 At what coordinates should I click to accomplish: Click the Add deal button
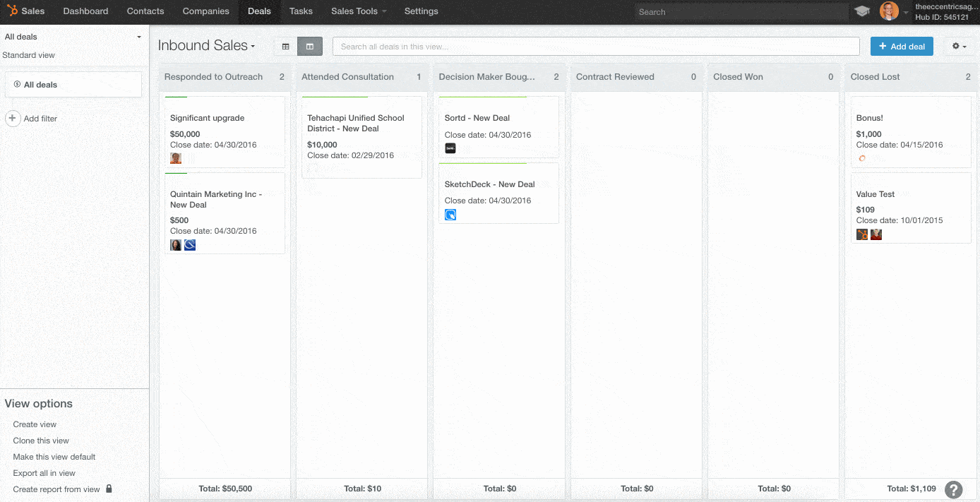(902, 47)
